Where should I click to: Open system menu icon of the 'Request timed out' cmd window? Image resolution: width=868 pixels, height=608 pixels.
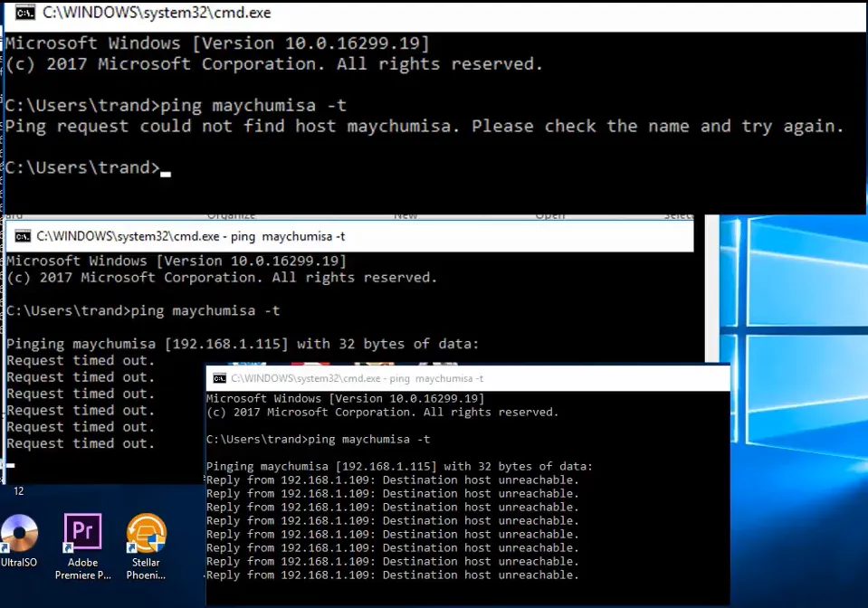(x=22, y=236)
